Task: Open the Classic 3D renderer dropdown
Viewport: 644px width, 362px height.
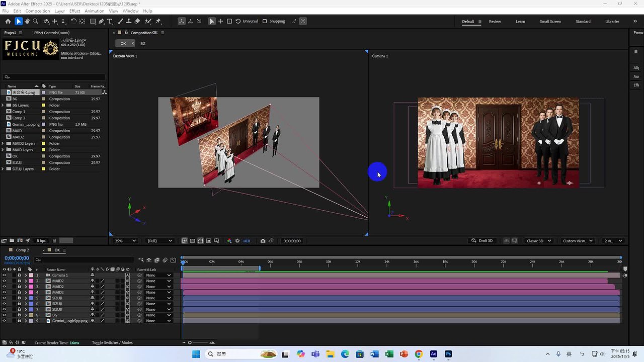Action: [x=538, y=241]
